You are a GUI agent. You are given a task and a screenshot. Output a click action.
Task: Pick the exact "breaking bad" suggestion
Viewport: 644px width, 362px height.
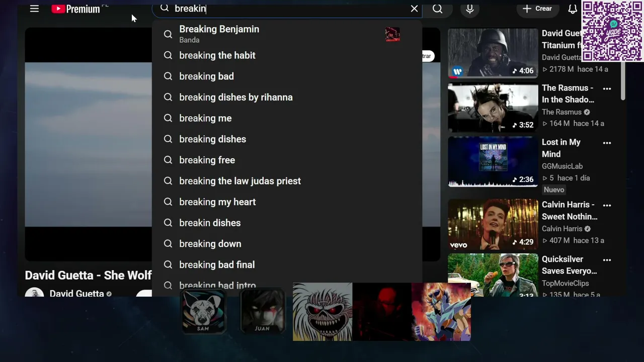pos(287,76)
